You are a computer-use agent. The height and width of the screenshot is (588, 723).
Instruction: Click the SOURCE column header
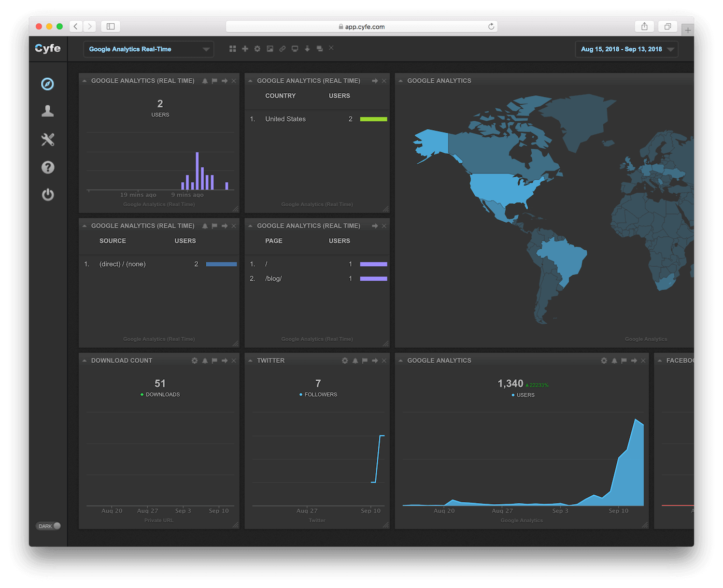[112, 241]
